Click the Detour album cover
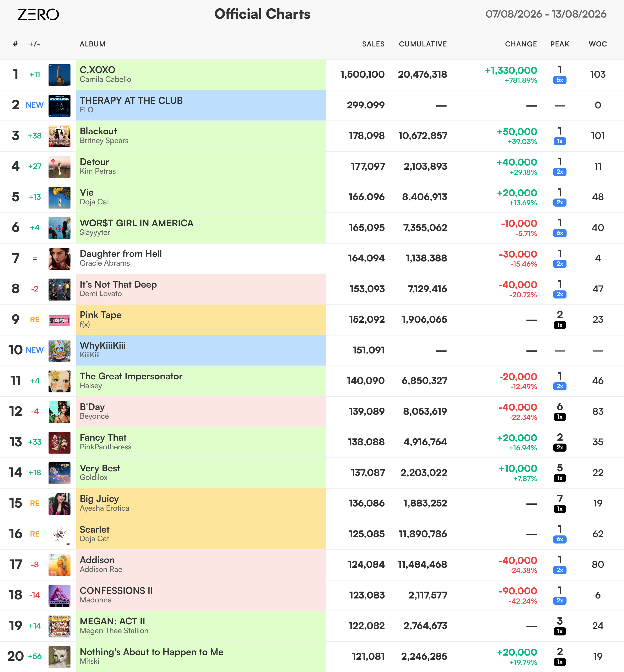This screenshot has height=672, width=624. 59,167
